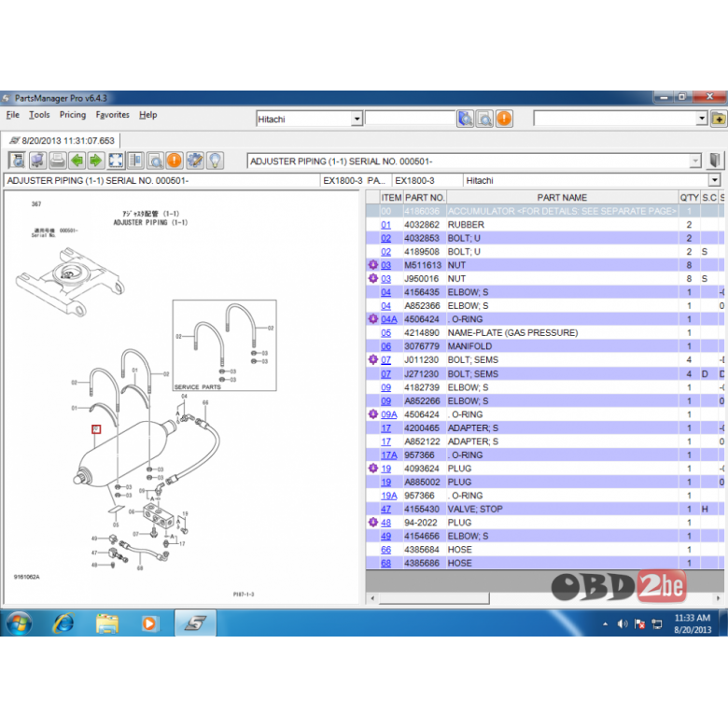The width and height of the screenshot is (728, 728).
Task: Click the add-to-favorites folder icon
Action: coord(718,119)
